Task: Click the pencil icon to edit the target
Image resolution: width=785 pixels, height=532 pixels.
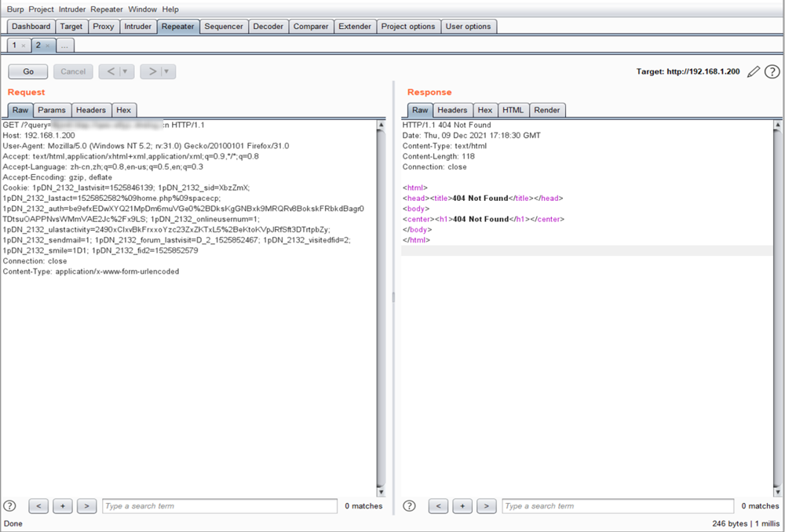Action: click(x=753, y=72)
